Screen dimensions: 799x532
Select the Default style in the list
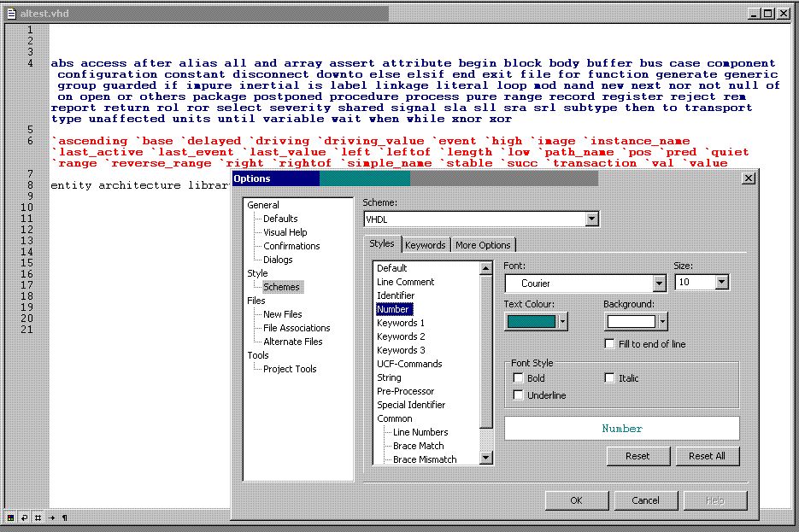pos(392,268)
